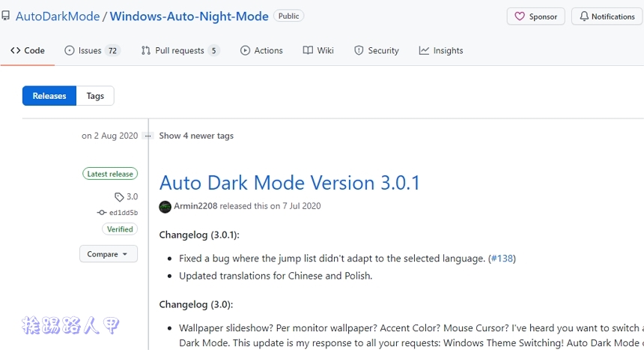The image size is (644, 350).
Task: View the Security tab
Action: pyautogui.click(x=377, y=50)
